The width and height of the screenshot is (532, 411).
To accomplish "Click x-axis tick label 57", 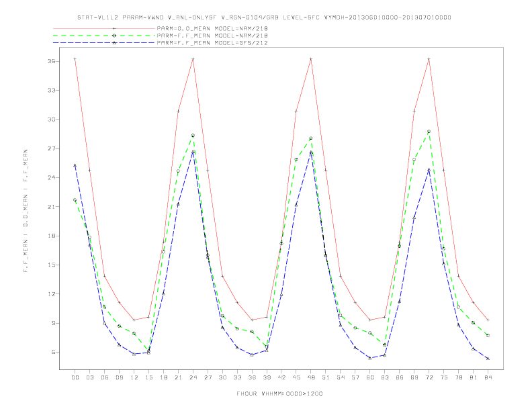I will [x=355, y=377].
